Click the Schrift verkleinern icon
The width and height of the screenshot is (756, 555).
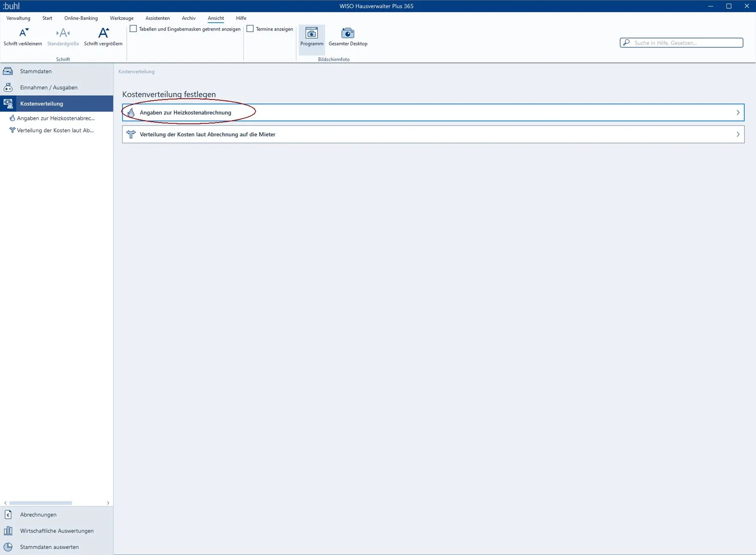(23, 33)
